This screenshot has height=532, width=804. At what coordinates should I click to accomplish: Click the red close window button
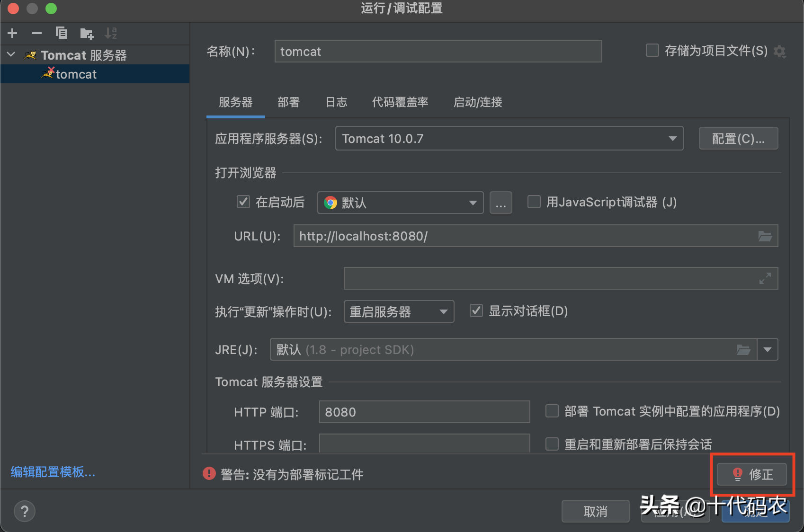click(x=13, y=9)
